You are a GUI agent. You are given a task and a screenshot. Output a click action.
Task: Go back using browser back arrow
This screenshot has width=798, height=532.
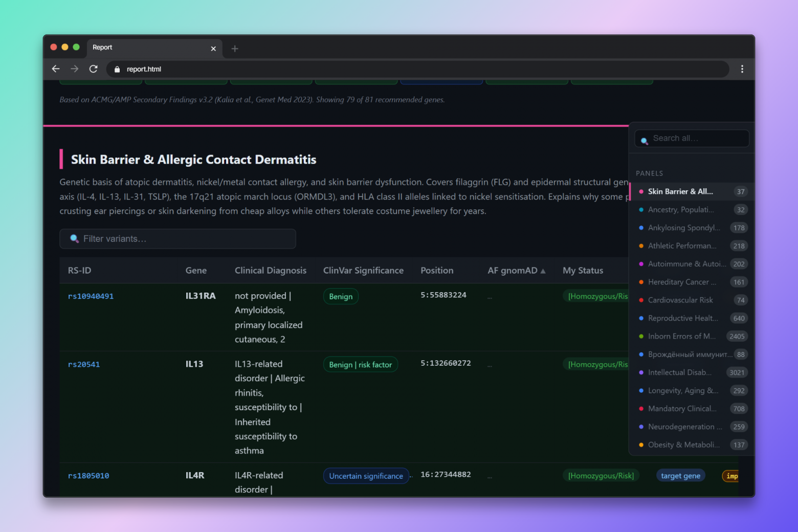pyautogui.click(x=56, y=69)
